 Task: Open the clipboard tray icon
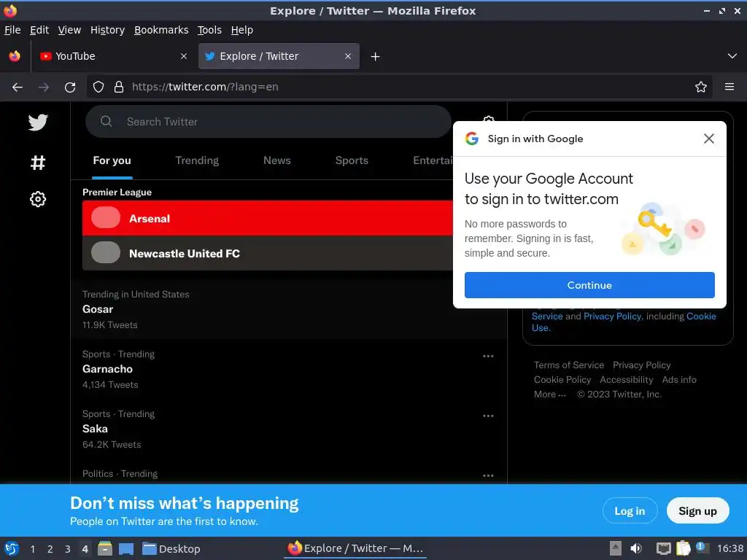click(683, 548)
